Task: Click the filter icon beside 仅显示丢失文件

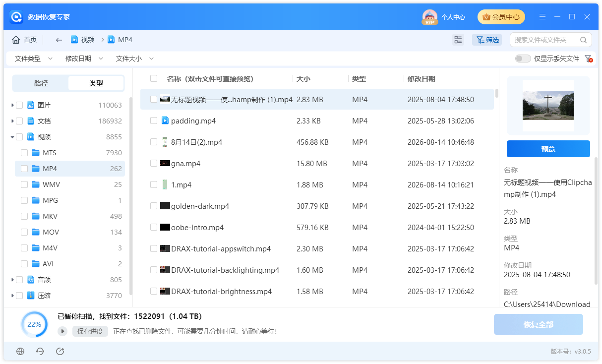Action: 588,59
